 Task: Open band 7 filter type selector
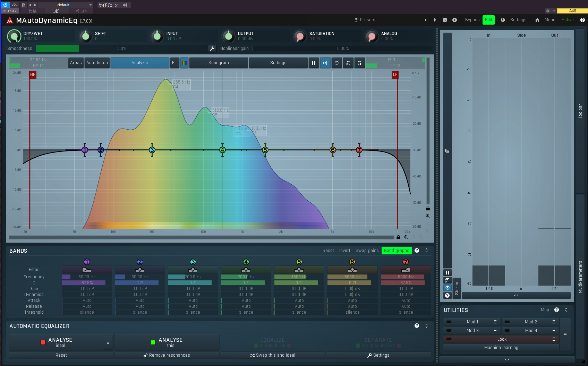click(x=406, y=270)
